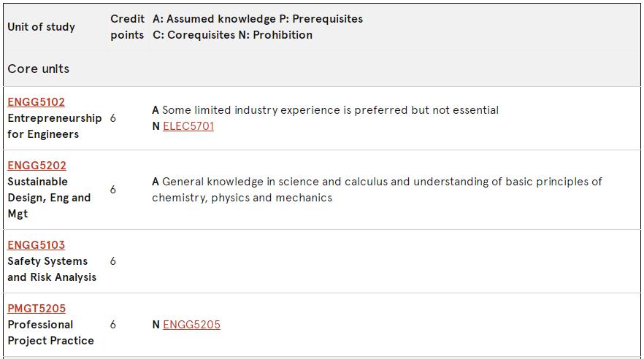Viewport: 644px width, 359px height.
Task: Open the ENGG5102 unit link
Action: (x=37, y=101)
